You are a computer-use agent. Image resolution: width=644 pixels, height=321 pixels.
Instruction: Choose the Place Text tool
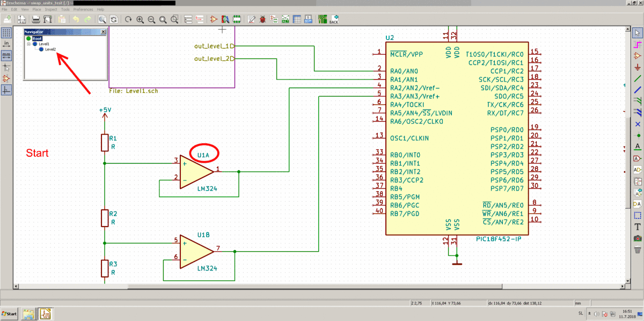point(638,227)
